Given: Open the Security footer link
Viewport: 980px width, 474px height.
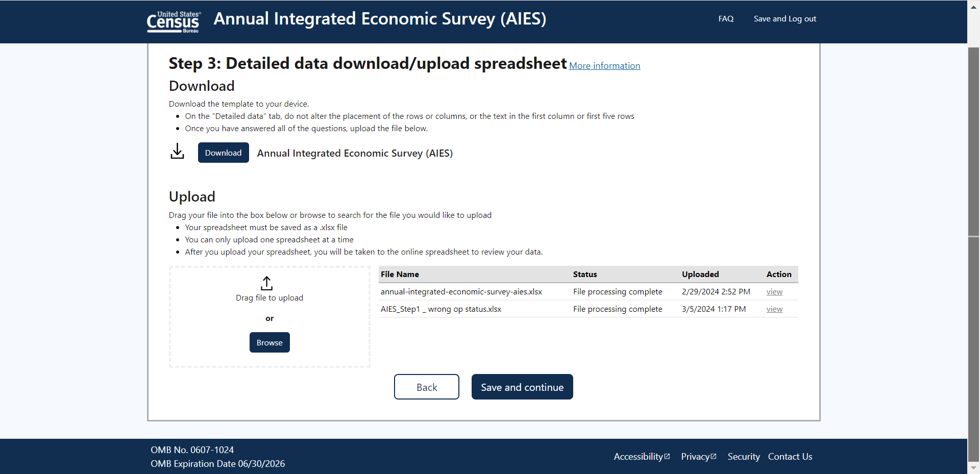Looking at the screenshot, I should tap(743, 457).
